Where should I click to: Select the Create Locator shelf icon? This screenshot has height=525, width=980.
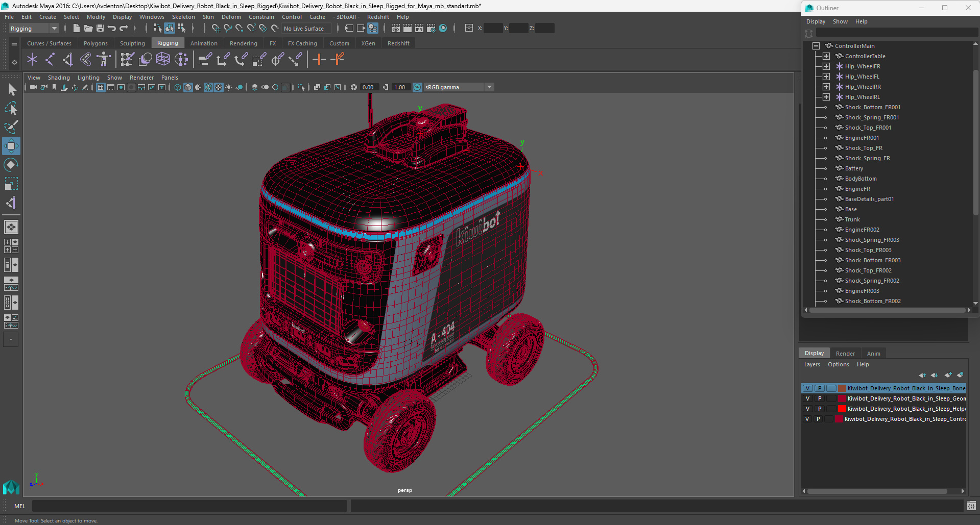32,60
